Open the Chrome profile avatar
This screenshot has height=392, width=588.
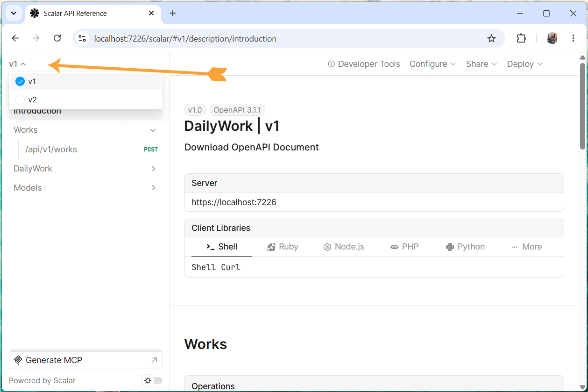coord(552,38)
